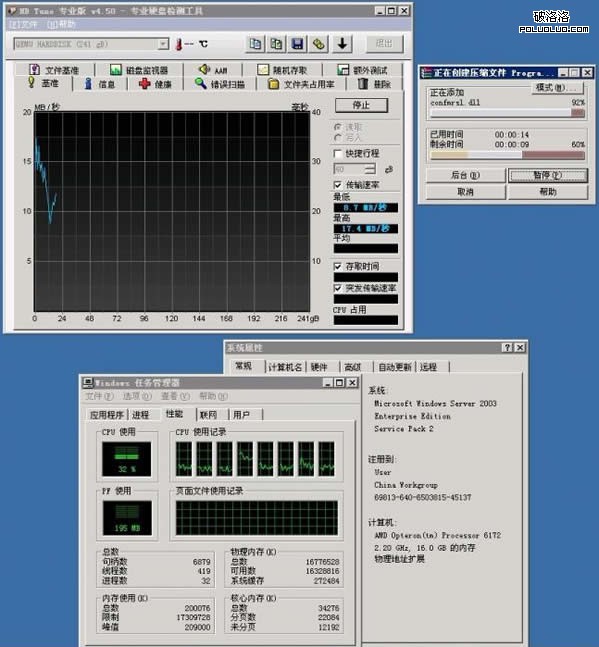The image size is (599, 647).
Task: Toggle the transfer rate checkbox
Action: [x=337, y=184]
